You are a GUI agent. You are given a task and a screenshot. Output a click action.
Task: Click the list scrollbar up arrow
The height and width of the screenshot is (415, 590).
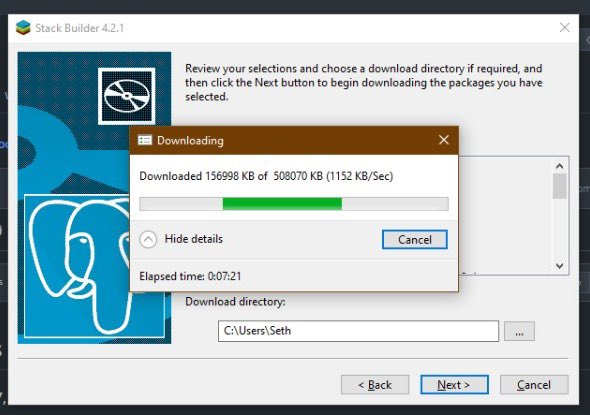coord(560,166)
